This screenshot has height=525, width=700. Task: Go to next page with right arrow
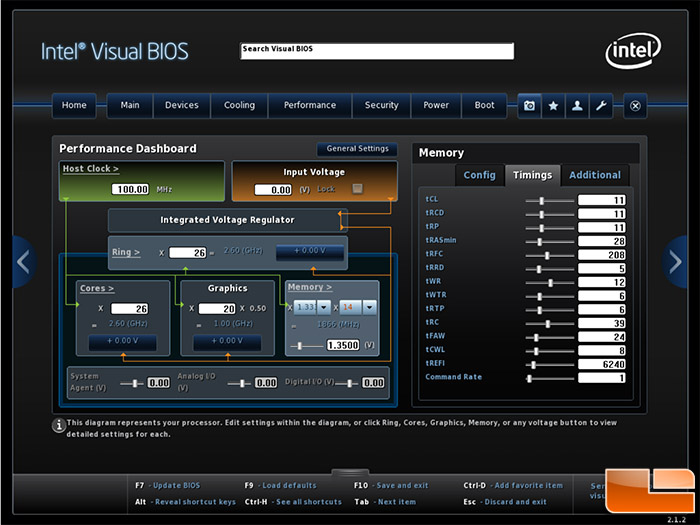[677, 262]
